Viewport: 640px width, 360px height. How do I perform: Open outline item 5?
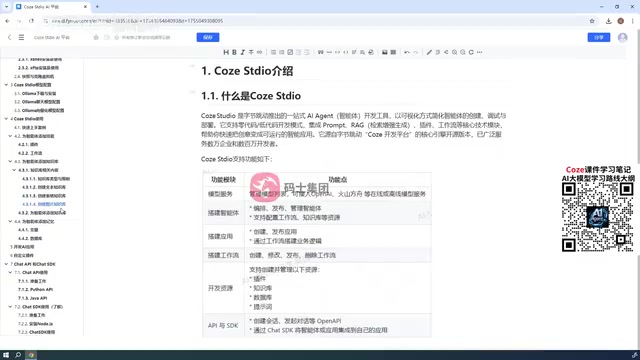click(x=22, y=247)
